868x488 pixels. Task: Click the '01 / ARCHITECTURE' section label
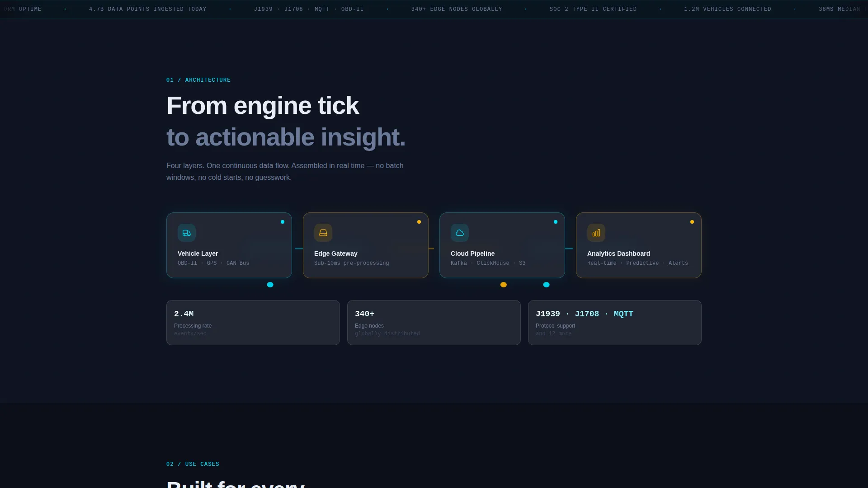coord(198,80)
